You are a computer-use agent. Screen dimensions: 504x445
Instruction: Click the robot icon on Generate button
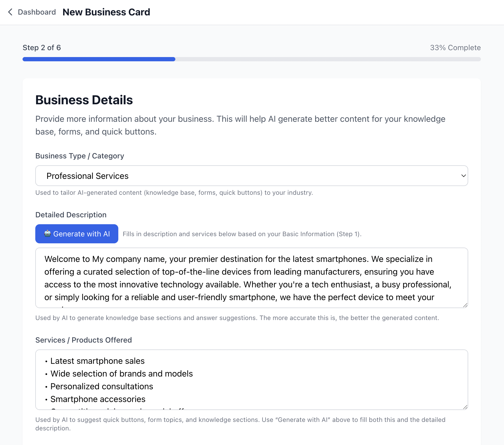point(47,234)
